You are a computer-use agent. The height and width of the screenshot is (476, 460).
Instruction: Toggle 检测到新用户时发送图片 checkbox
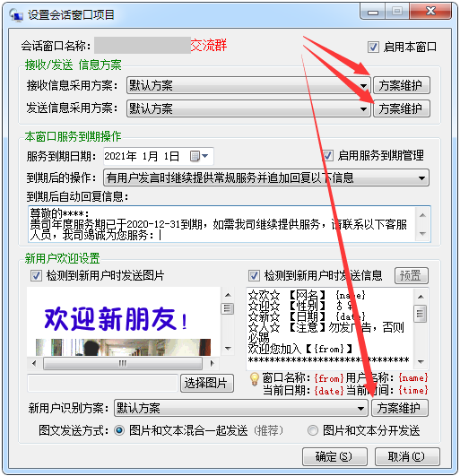36,275
